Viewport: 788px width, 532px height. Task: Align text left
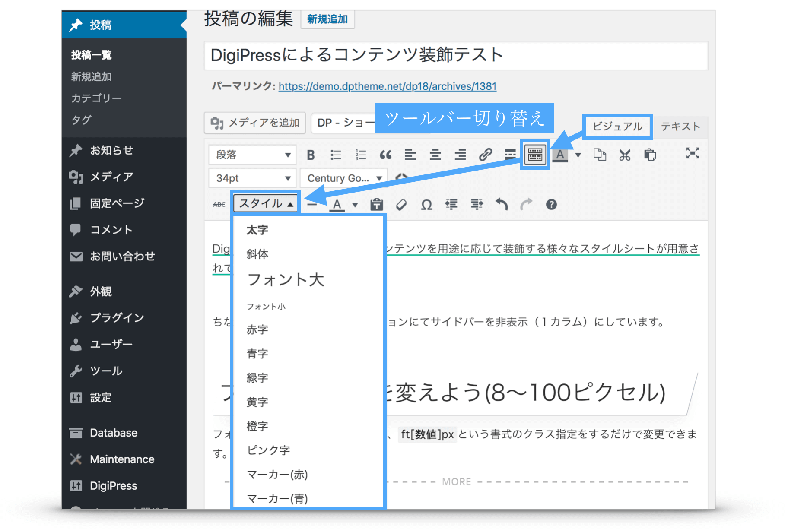point(410,155)
